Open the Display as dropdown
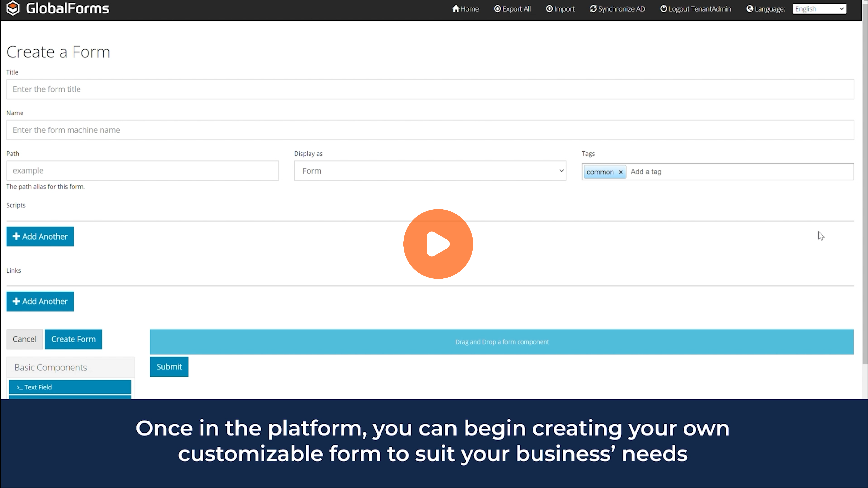 430,171
